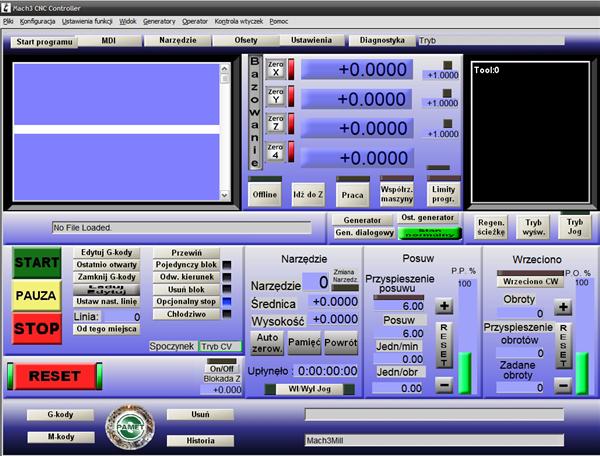Zero the 4th axis

click(276, 151)
